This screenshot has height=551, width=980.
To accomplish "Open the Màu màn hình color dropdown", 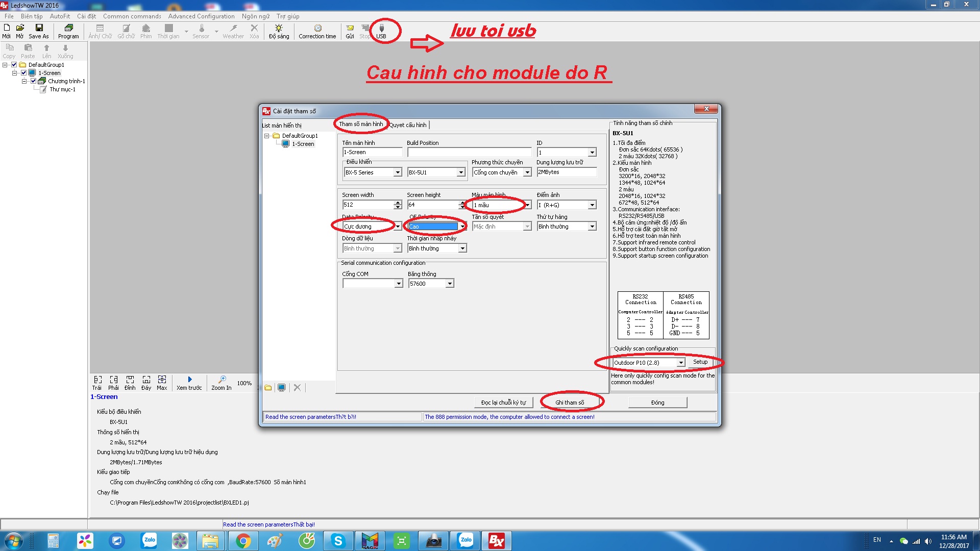I will tap(527, 205).
